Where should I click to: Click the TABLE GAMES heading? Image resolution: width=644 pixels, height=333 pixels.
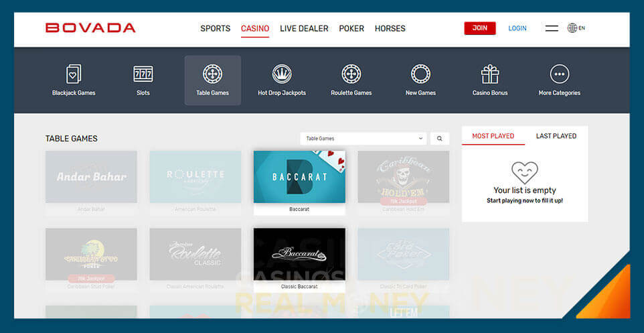[72, 139]
